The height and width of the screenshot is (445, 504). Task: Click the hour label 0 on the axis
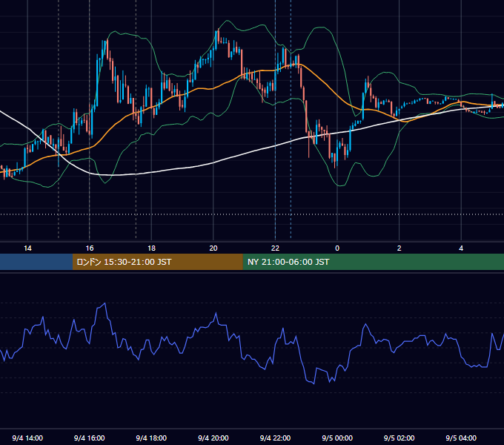click(x=337, y=248)
